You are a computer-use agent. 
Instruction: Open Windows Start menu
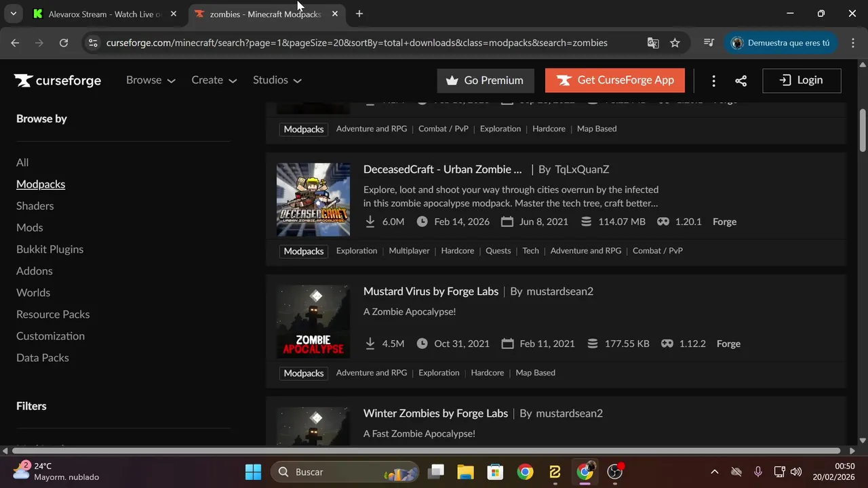[253, 472]
